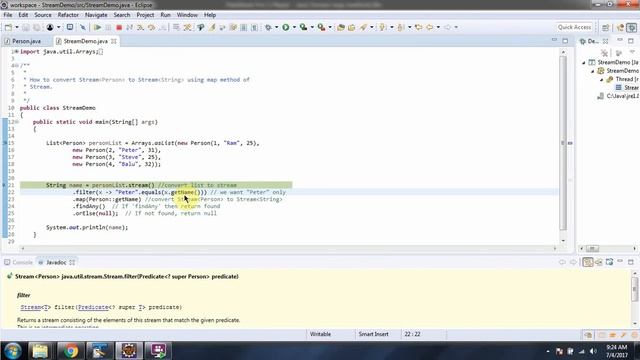This screenshot has width=640, height=360.
Task: Open the Navigate menu
Action: click(x=96, y=15)
